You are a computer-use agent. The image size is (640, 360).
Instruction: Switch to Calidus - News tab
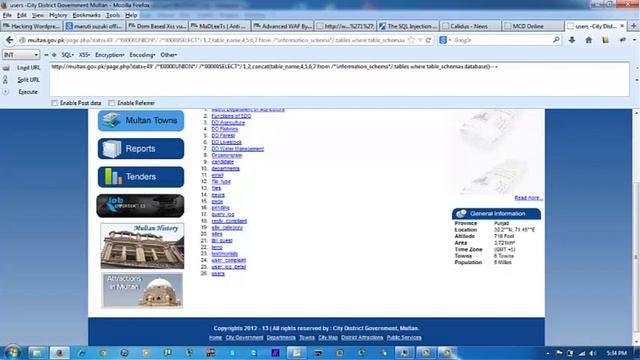(470, 26)
